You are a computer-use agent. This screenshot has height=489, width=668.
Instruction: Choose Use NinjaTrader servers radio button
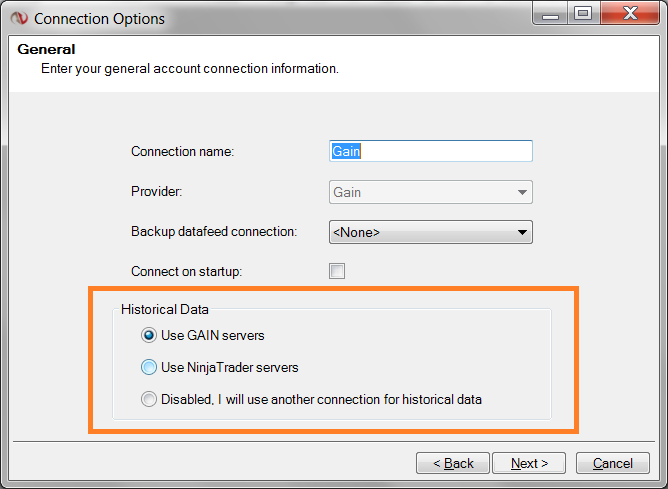pyautogui.click(x=149, y=367)
